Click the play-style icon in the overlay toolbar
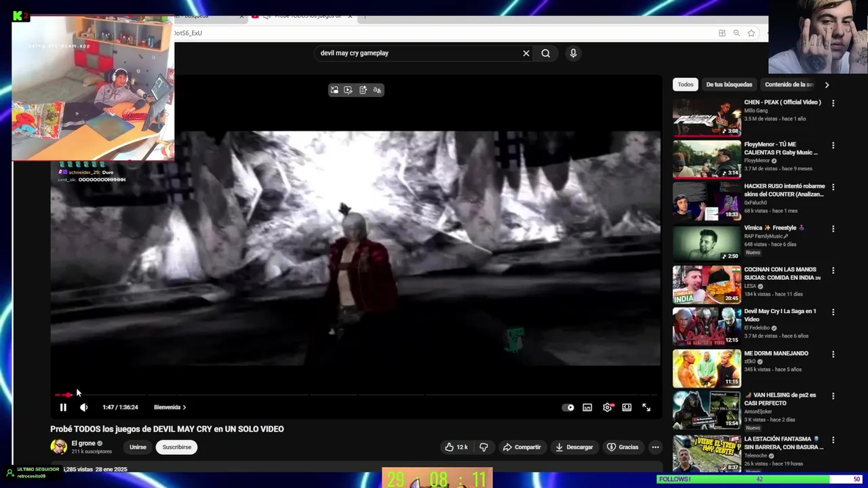868x488 pixels. [x=348, y=90]
